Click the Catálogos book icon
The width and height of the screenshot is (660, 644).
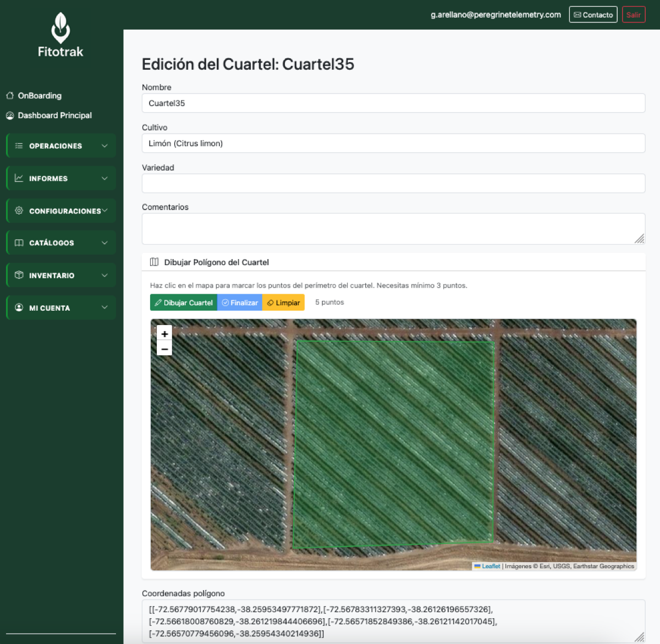tap(19, 243)
